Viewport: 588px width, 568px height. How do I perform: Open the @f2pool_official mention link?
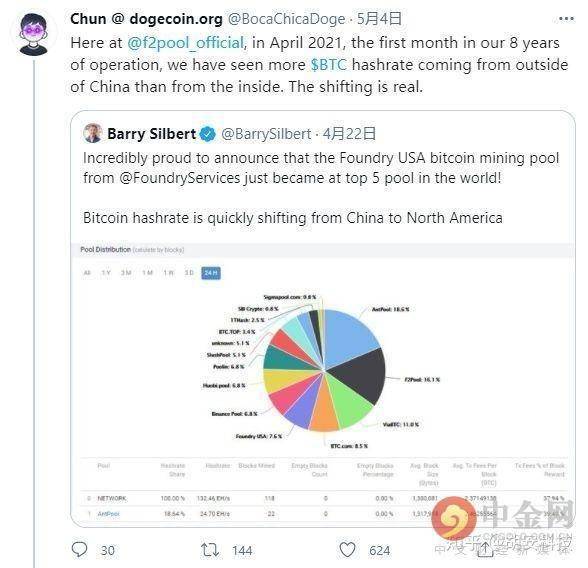(x=186, y=43)
